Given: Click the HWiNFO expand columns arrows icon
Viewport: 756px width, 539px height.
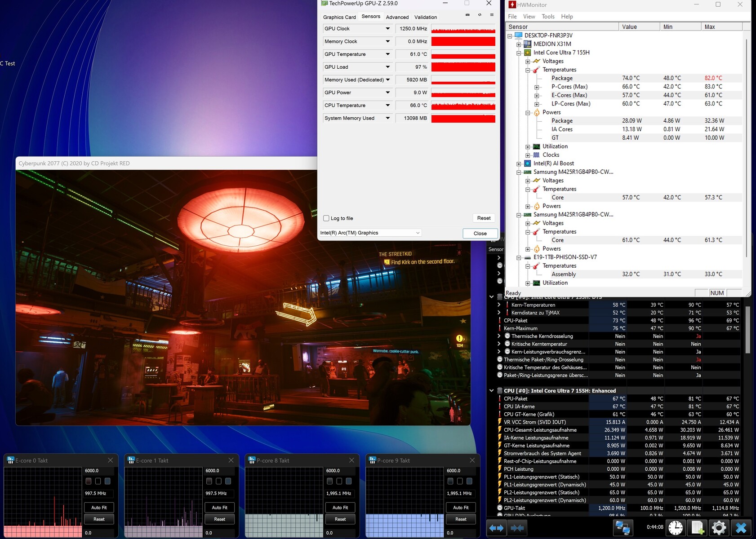Looking at the screenshot, I should click(x=496, y=528).
